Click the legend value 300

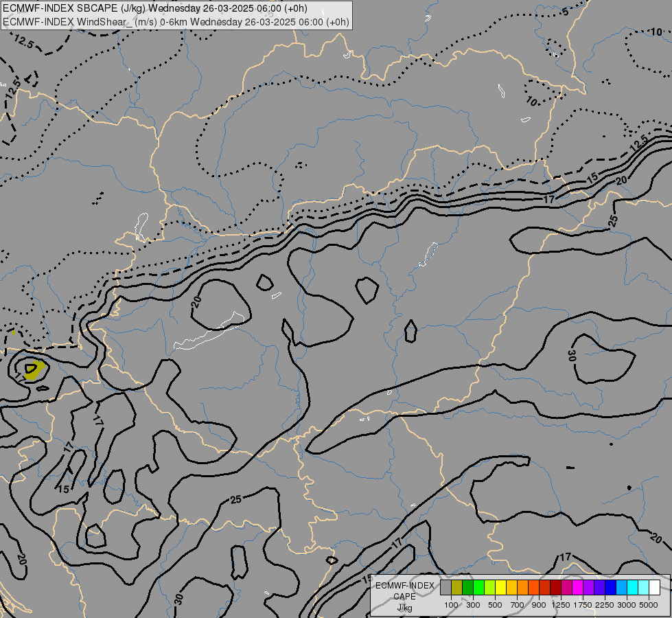click(473, 605)
